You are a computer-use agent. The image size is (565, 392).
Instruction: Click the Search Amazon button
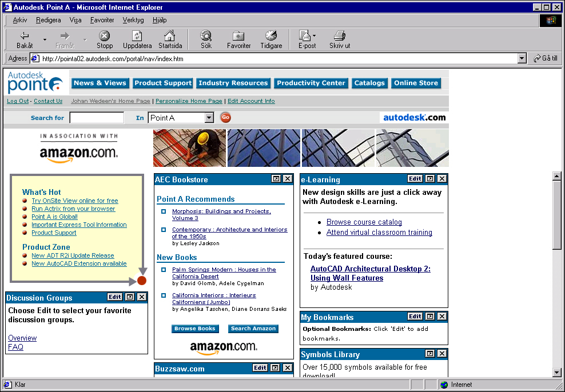point(253,329)
